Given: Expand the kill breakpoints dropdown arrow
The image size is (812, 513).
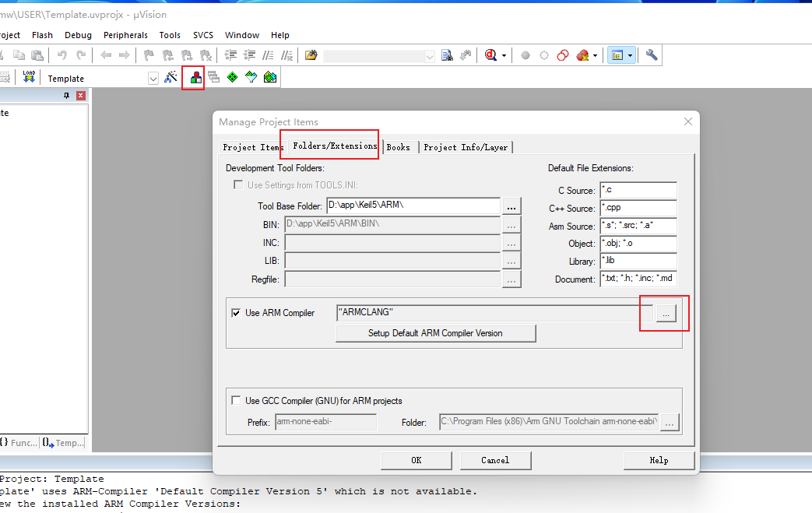Looking at the screenshot, I should click(595, 55).
